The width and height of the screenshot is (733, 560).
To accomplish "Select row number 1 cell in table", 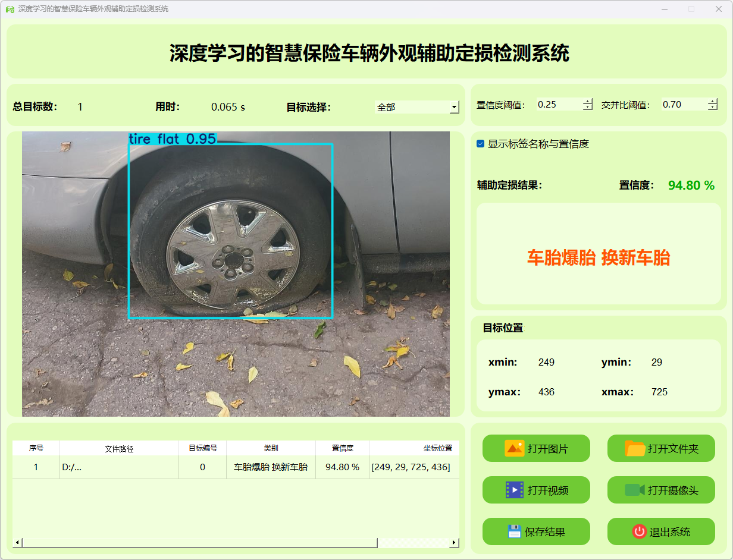I will (x=36, y=467).
